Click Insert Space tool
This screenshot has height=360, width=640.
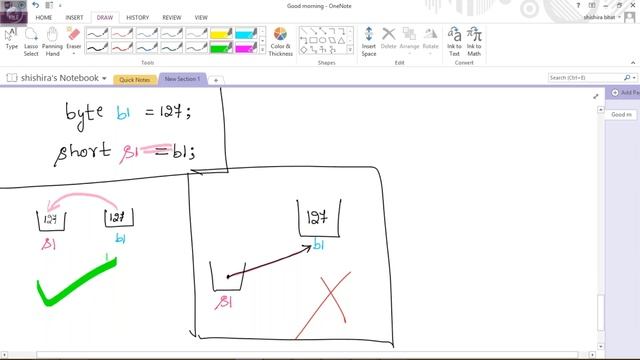pyautogui.click(x=369, y=42)
